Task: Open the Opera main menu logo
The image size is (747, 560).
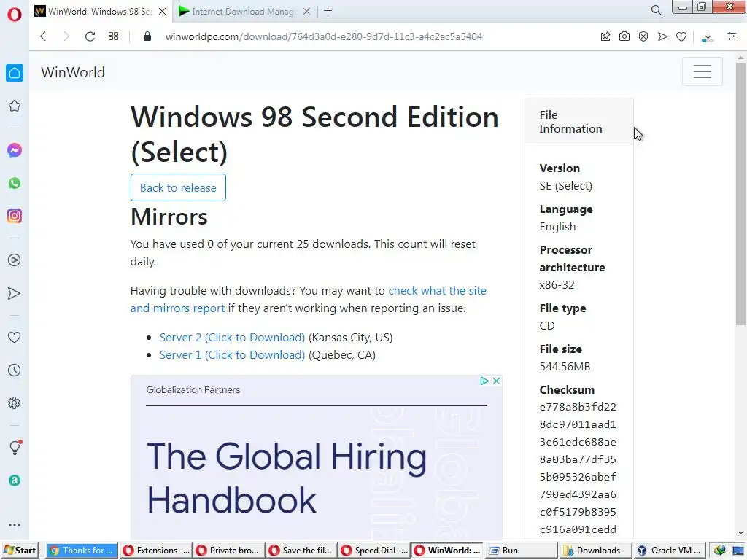Action: pos(15,15)
